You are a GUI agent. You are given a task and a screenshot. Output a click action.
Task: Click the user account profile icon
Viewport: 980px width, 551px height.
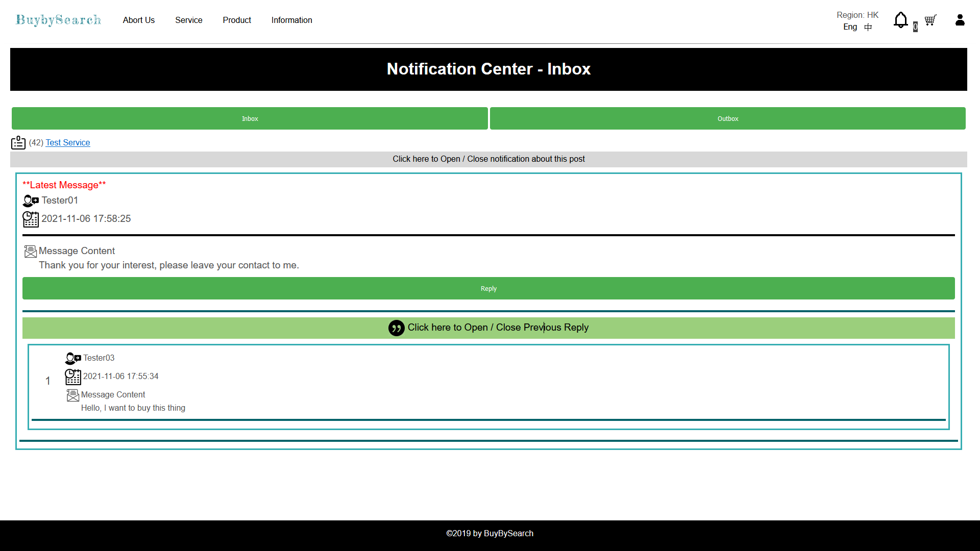point(960,20)
